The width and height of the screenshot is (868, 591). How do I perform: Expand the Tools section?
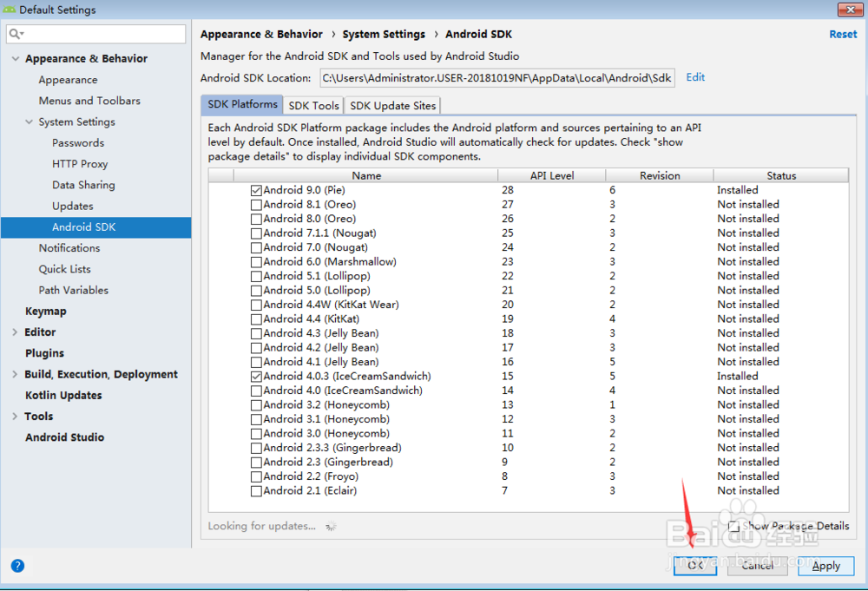click(x=15, y=417)
